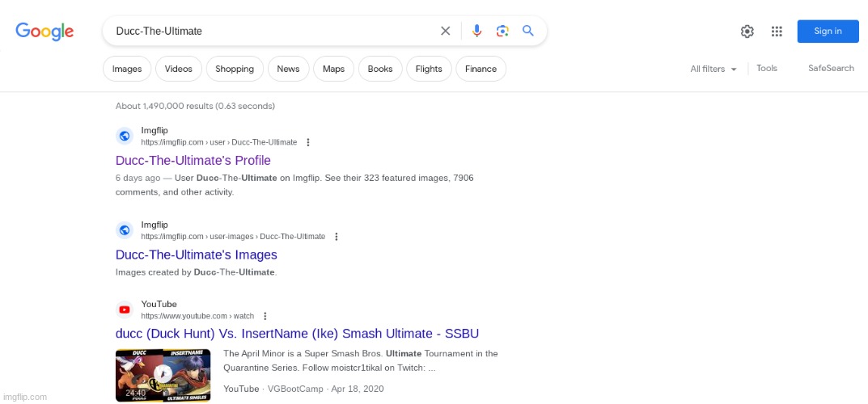
Task: Click the imgflip.com › user-images URL
Action: pos(233,237)
